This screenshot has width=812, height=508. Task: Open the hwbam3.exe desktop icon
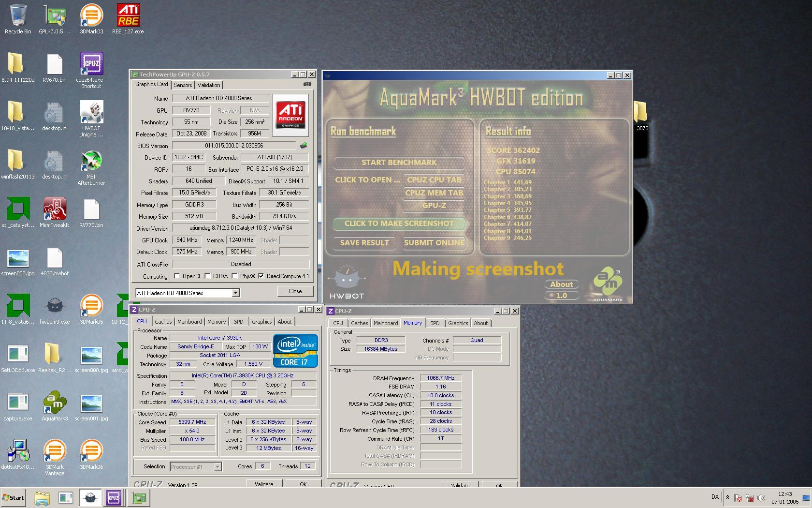[x=55, y=310]
